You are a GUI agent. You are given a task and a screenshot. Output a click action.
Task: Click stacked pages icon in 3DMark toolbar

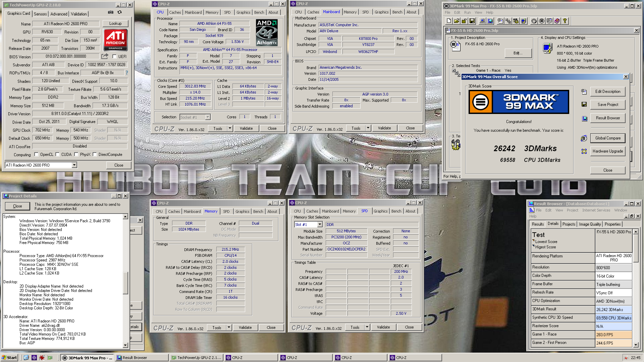pyautogui.click(x=549, y=21)
